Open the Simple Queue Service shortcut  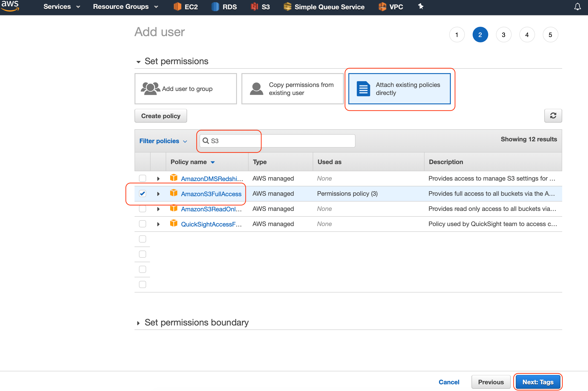point(324,7)
